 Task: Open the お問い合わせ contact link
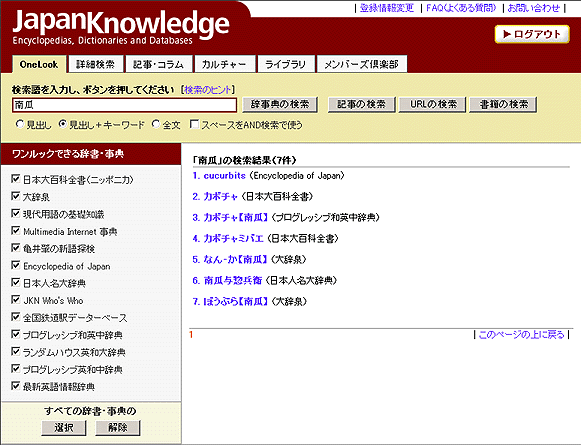pyautogui.click(x=533, y=8)
